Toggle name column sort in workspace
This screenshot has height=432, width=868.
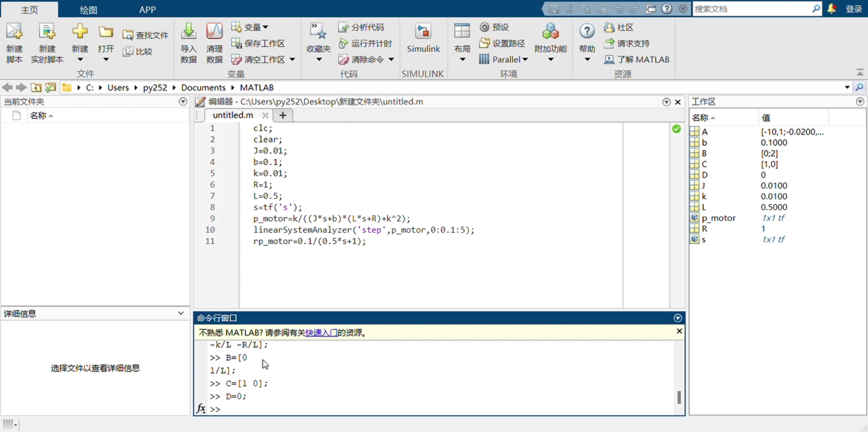[703, 118]
